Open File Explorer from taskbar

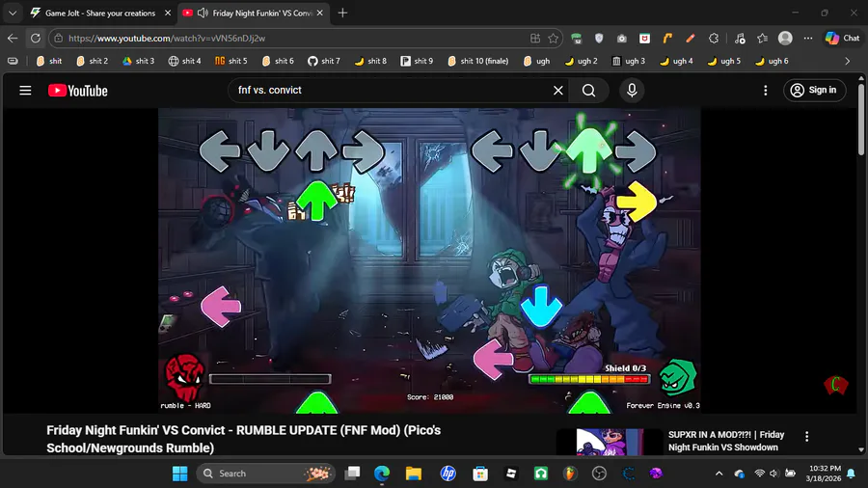pyautogui.click(x=414, y=474)
